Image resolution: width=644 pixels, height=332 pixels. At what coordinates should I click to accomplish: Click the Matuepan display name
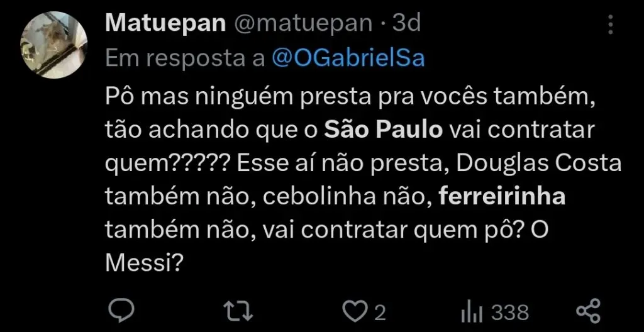click(165, 24)
